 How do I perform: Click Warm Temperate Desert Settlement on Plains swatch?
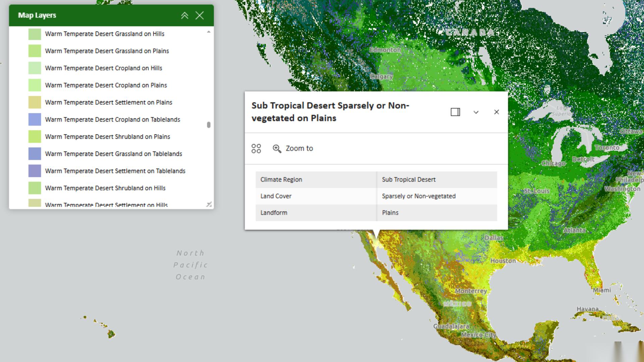(x=35, y=102)
